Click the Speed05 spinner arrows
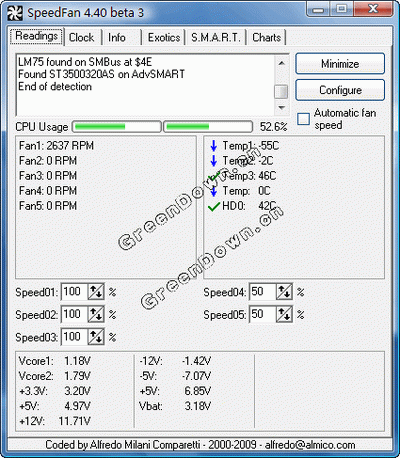This screenshot has height=458, width=400. coord(284,314)
